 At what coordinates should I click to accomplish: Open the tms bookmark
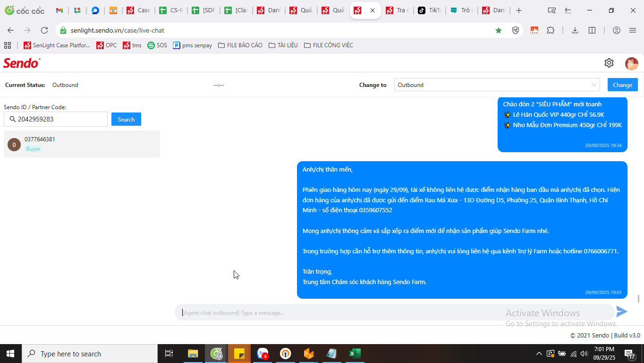click(132, 45)
